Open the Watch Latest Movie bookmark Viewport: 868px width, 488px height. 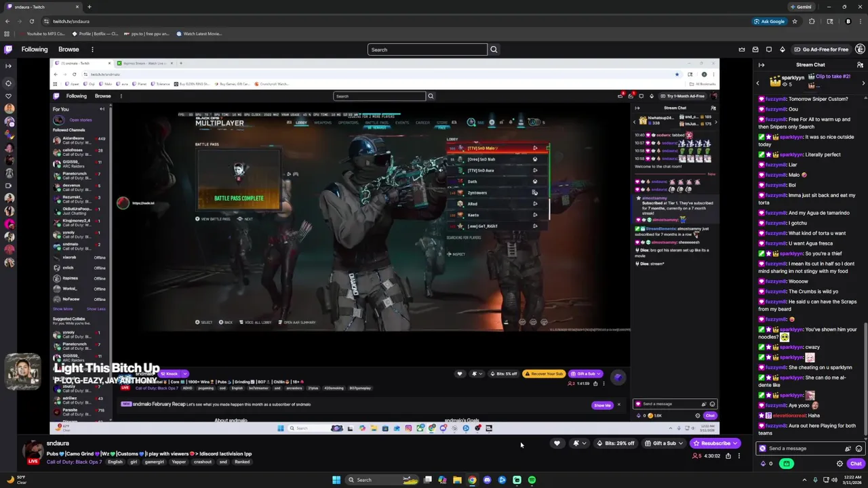[199, 34]
